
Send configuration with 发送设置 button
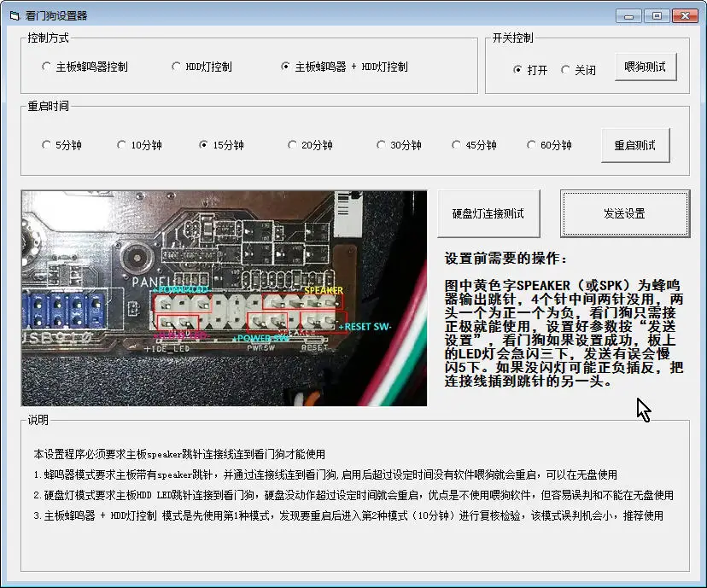(x=624, y=213)
